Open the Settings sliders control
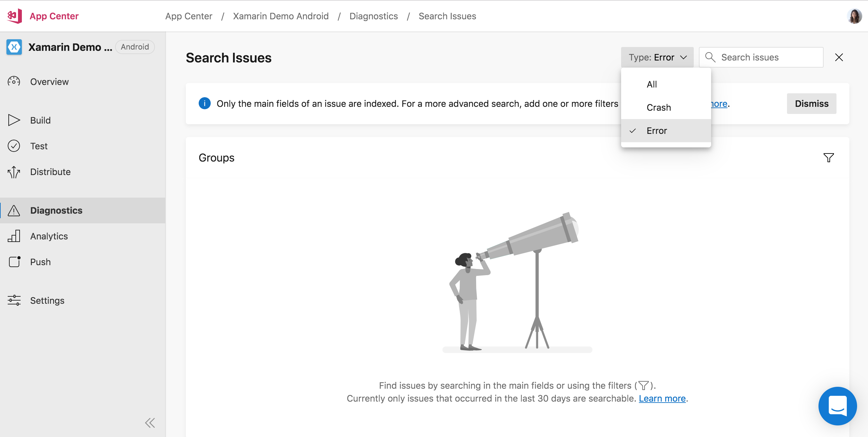The image size is (868, 437). click(x=14, y=300)
